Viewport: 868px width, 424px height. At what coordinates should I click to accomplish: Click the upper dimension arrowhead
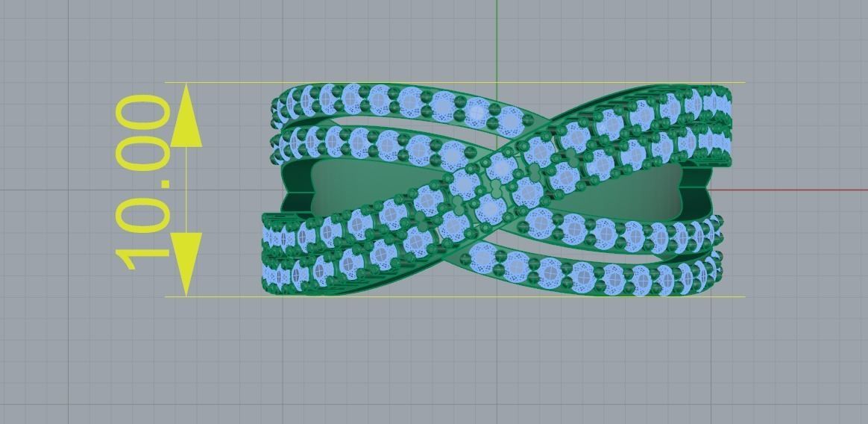(x=186, y=115)
